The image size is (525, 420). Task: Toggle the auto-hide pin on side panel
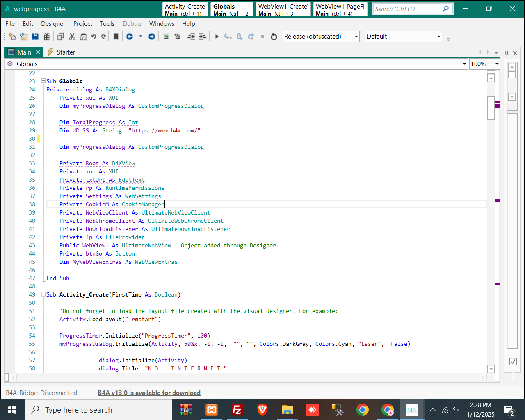point(507,53)
